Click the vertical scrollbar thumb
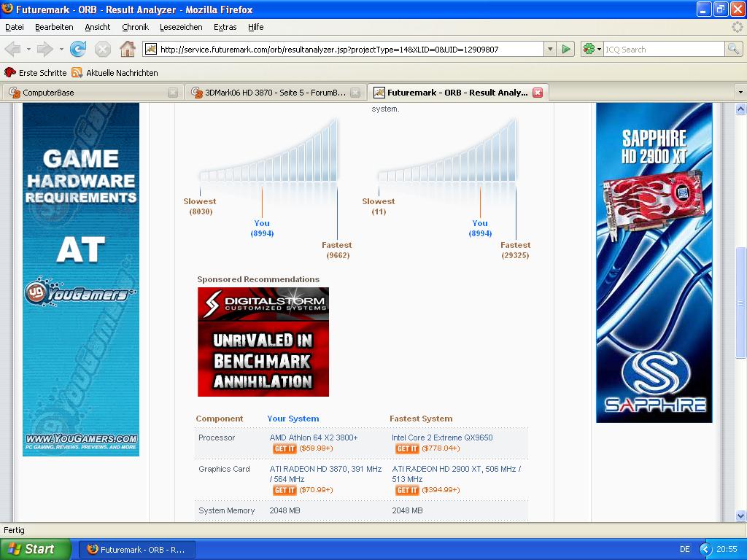The width and height of the screenshot is (747, 560). pos(740,302)
